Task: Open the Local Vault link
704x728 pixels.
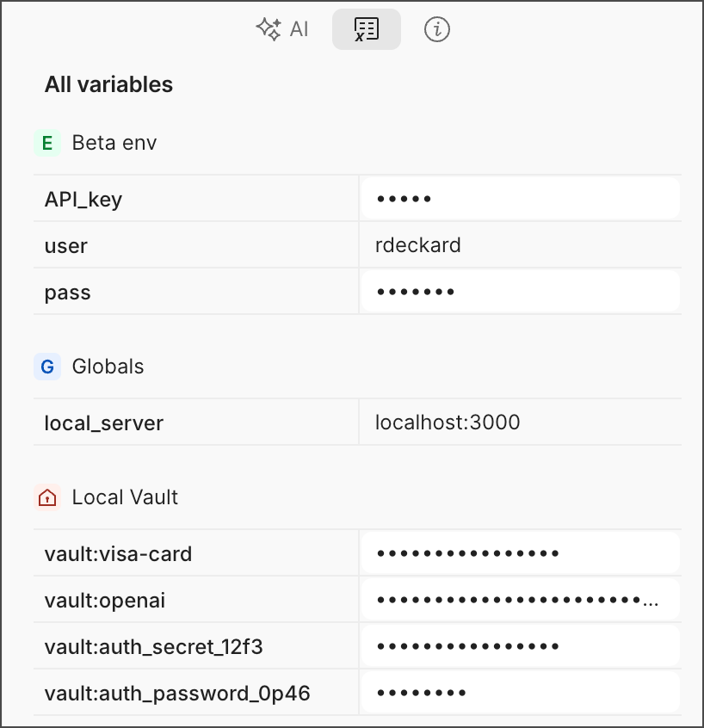Action: tap(126, 497)
